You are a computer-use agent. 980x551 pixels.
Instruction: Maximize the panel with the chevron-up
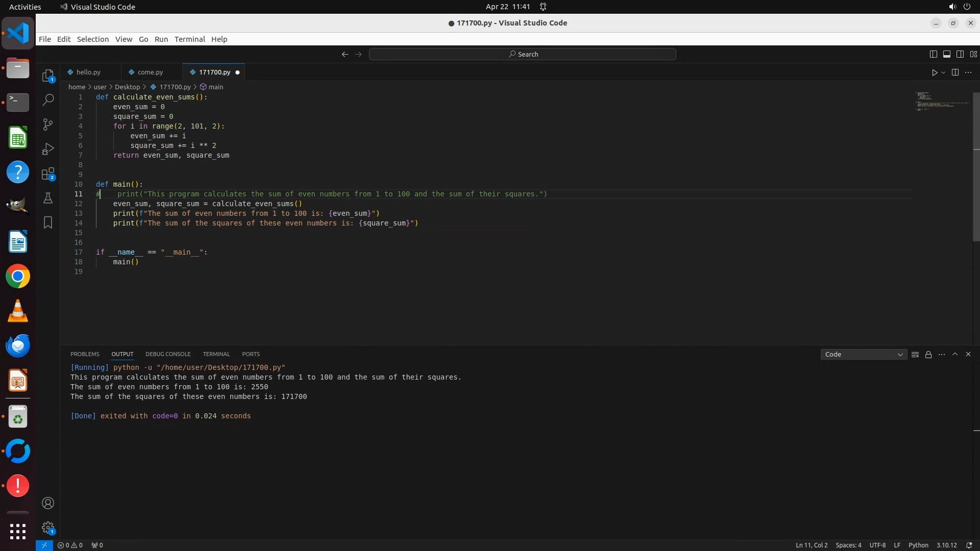[x=955, y=354]
